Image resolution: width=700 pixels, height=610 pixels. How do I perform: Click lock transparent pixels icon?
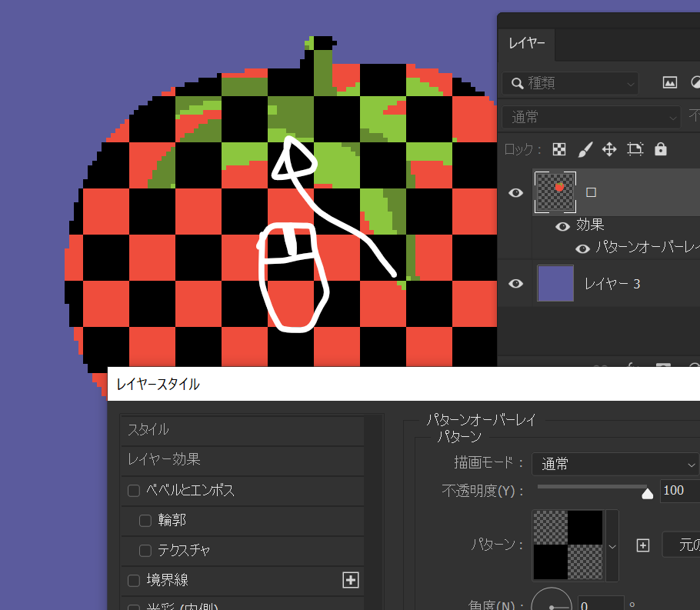tap(560, 149)
